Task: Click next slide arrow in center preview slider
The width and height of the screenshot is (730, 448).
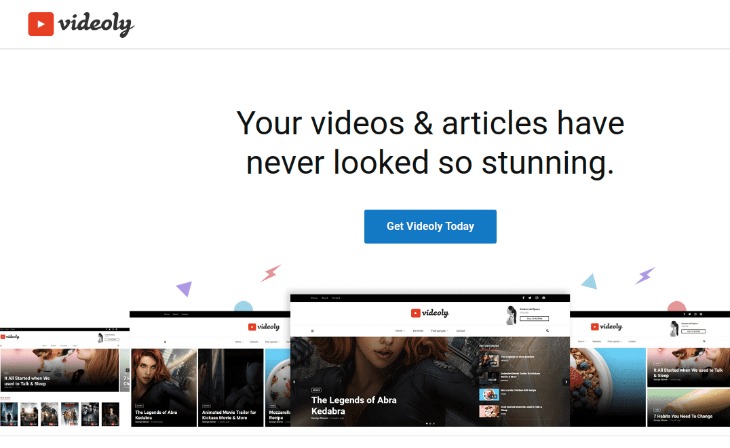Action: pyautogui.click(x=566, y=381)
